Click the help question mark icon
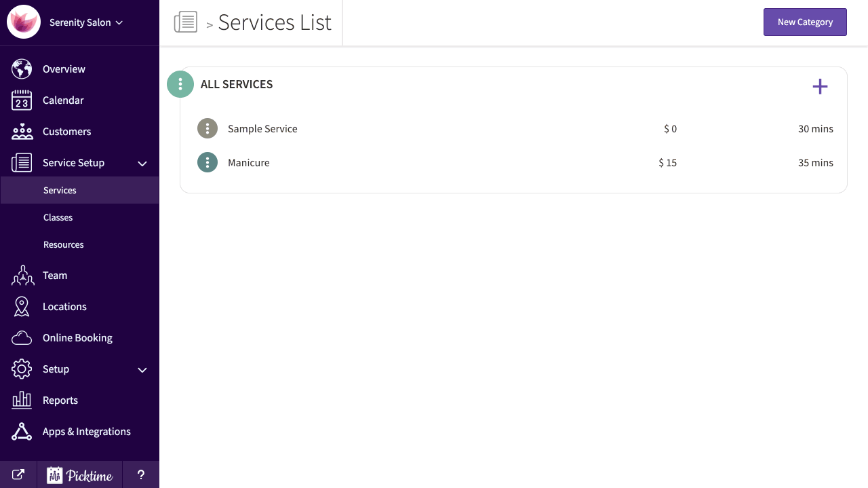 coord(141,475)
